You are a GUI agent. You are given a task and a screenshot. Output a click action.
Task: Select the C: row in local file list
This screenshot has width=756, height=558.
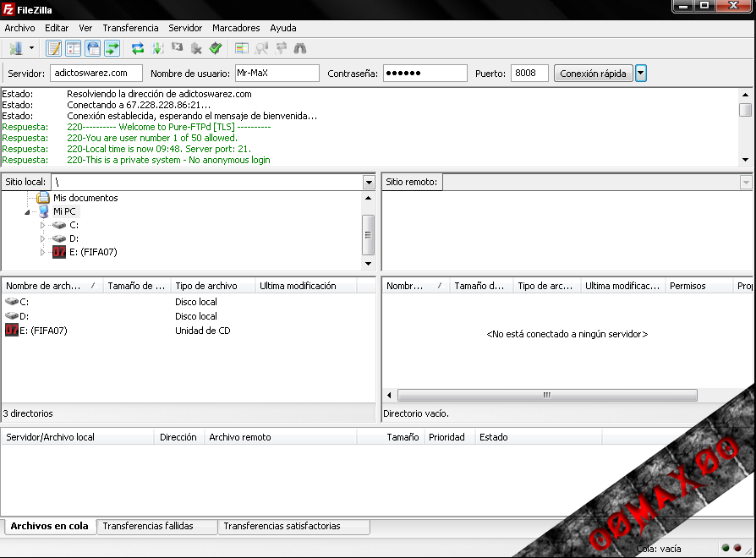click(x=188, y=302)
